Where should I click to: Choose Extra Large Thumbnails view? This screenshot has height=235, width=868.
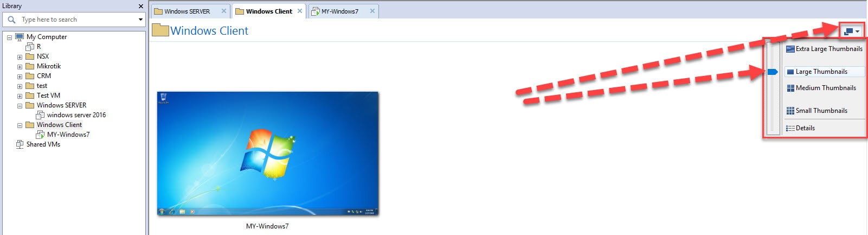[x=824, y=49]
